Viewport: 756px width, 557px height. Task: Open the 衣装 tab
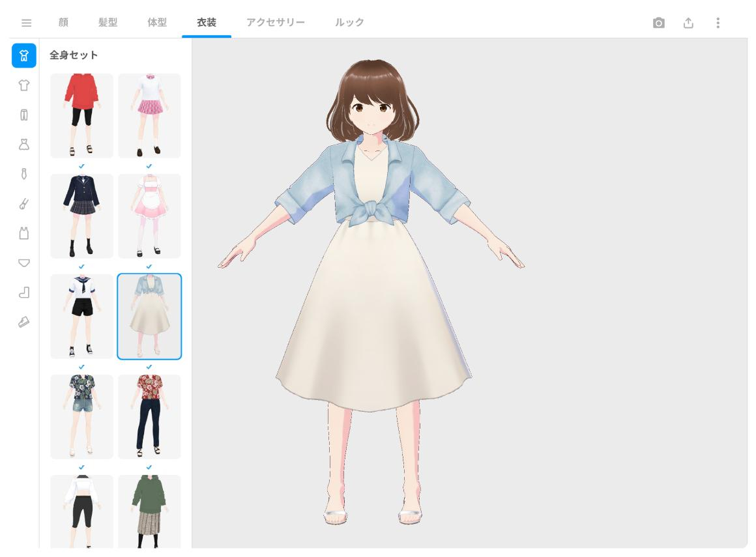[x=207, y=22]
